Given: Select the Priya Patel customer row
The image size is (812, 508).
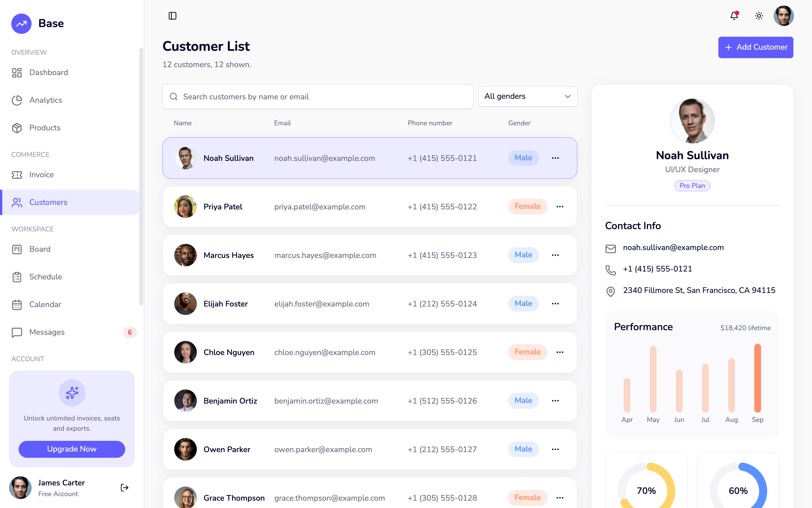Looking at the screenshot, I should point(370,207).
